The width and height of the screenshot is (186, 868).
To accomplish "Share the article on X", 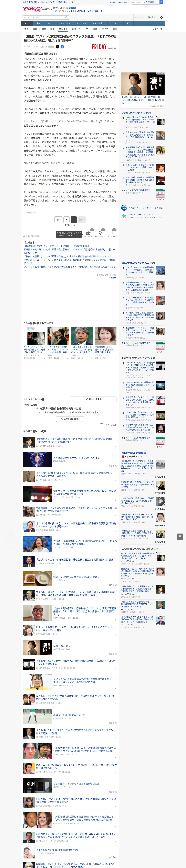I will coord(57,47).
